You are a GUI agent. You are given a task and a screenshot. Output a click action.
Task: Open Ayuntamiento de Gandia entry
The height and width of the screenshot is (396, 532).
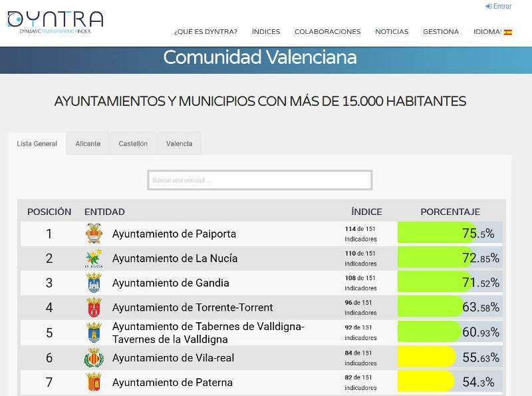171,283
